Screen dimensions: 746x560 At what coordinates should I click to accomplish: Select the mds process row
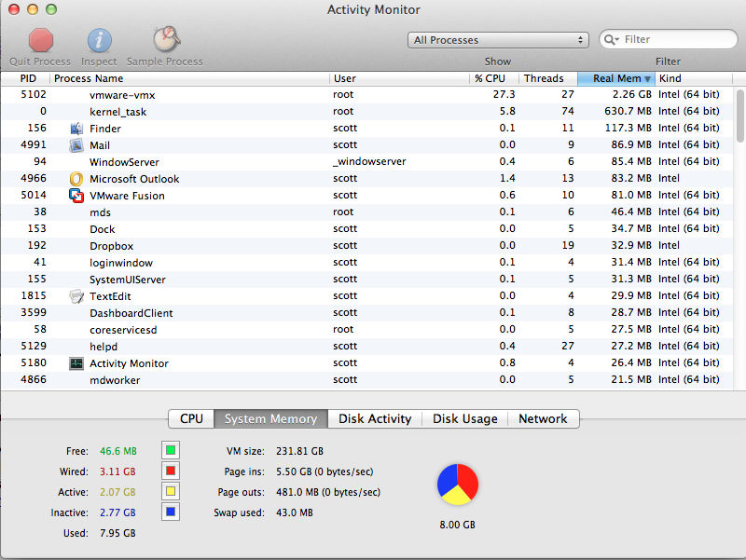click(x=366, y=212)
